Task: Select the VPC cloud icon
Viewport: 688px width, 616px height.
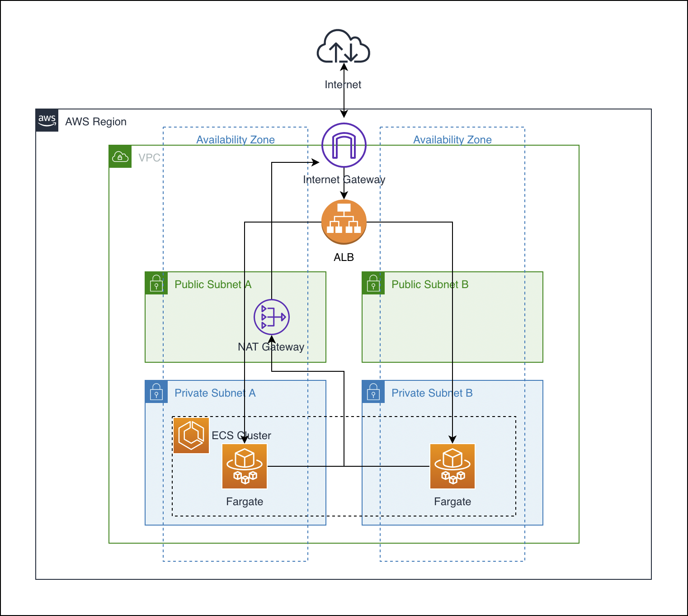Action: (x=120, y=157)
